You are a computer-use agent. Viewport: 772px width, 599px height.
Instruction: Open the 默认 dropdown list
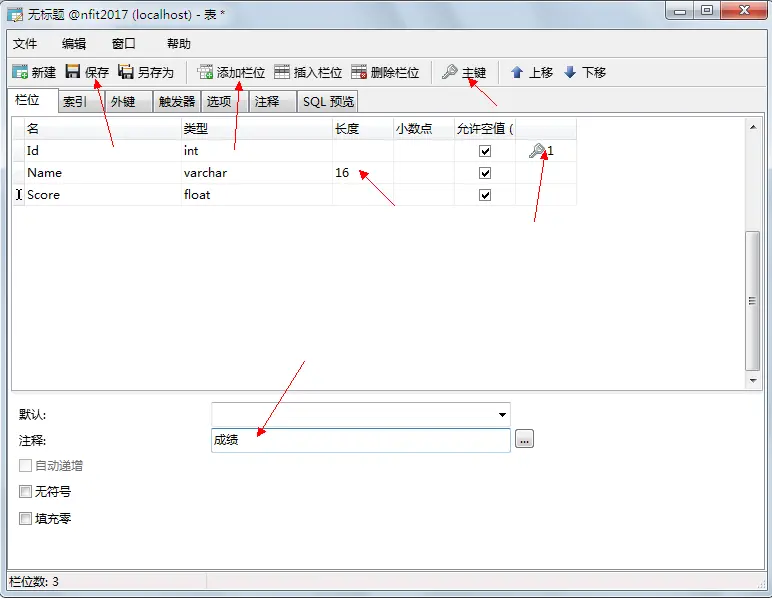[x=502, y=414]
